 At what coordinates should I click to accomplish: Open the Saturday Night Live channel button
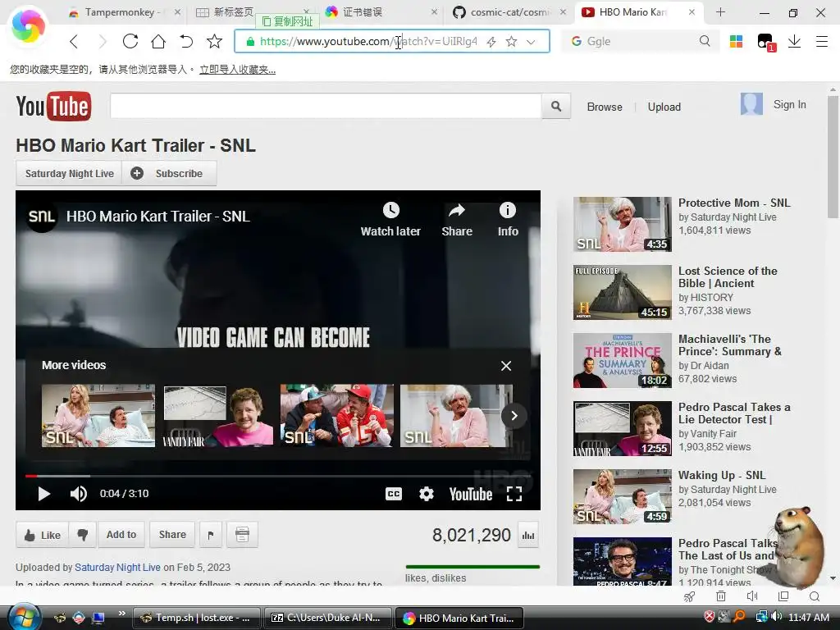click(69, 174)
